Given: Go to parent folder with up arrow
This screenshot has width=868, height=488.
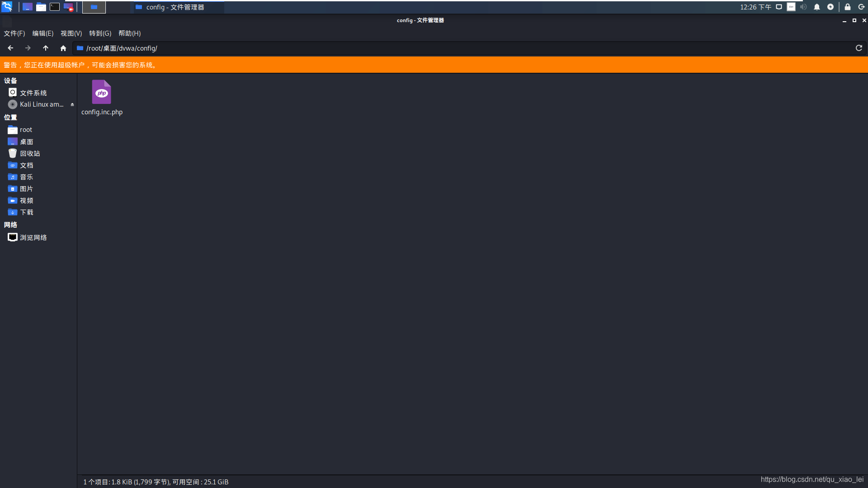Looking at the screenshot, I should [x=46, y=48].
